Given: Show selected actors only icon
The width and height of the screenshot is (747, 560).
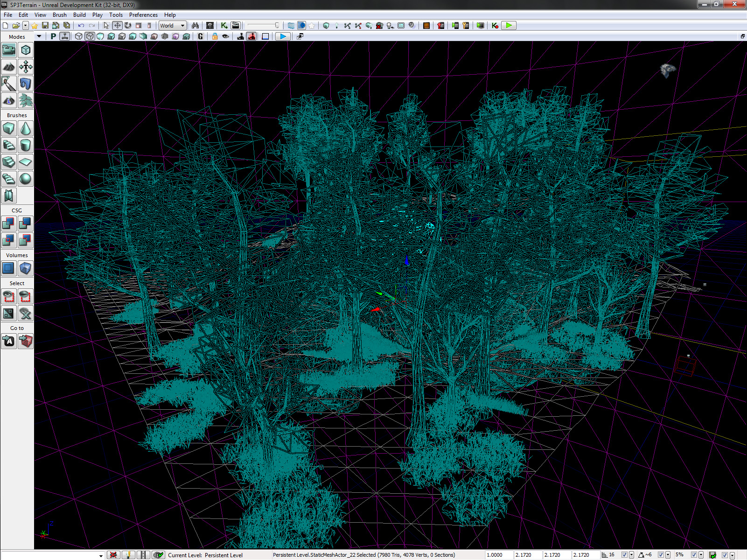Looking at the screenshot, I should coord(9,296).
